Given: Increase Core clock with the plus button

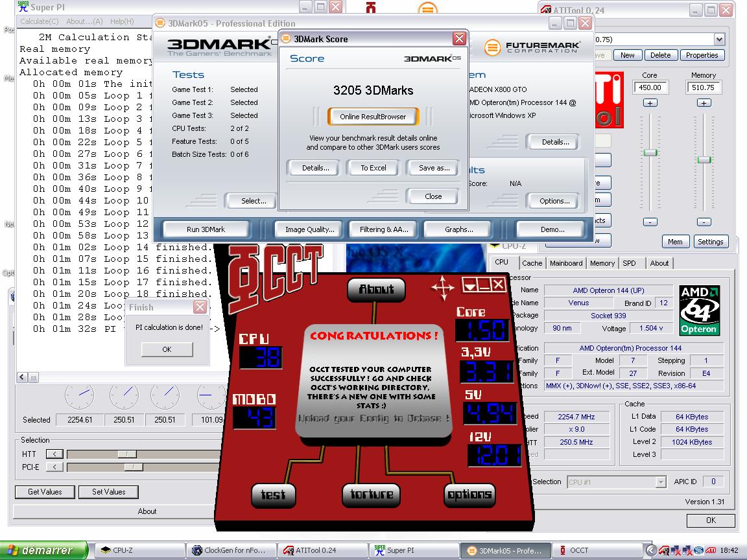Looking at the screenshot, I should pos(650,103).
